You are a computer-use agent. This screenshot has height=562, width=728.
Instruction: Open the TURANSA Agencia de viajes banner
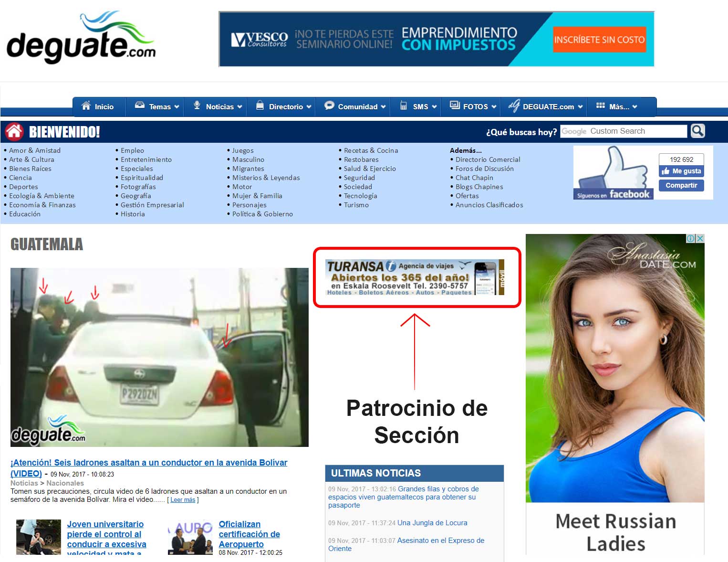415,277
